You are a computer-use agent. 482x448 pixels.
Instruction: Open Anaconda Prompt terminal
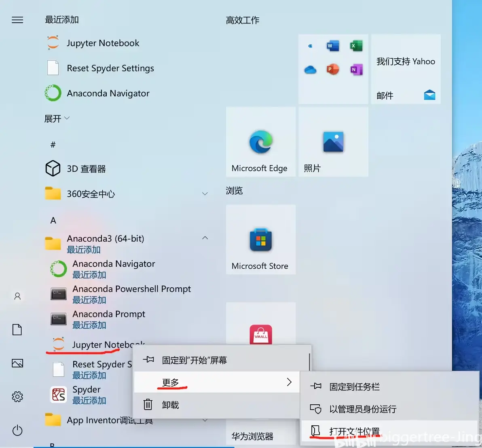(108, 319)
